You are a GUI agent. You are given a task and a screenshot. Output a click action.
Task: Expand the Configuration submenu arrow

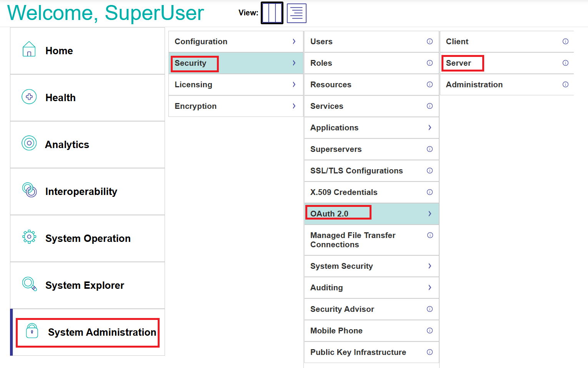tap(294, 42)
